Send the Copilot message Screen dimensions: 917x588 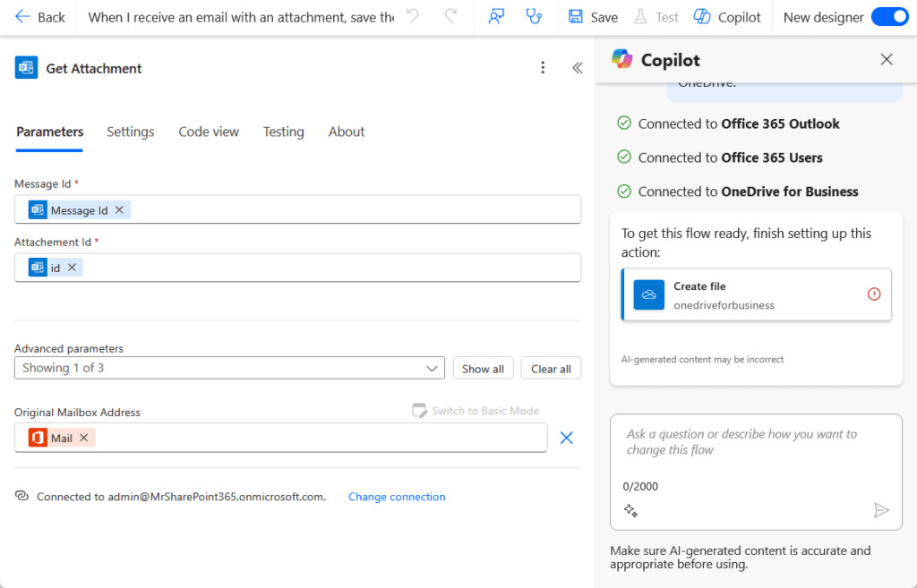click(881, 510)
